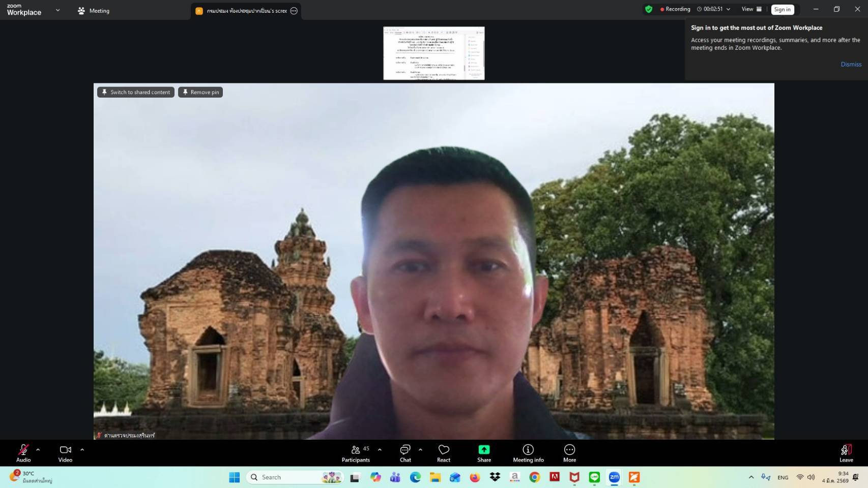
Task: Switch to the Meeting tab
Action: [94, 11]
